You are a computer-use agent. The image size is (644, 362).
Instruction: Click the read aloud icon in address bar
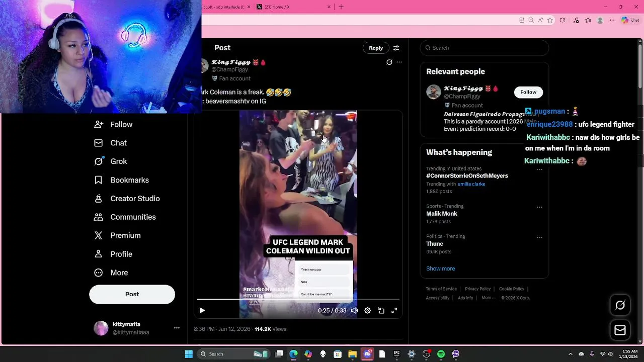click(x=540, y=20)
